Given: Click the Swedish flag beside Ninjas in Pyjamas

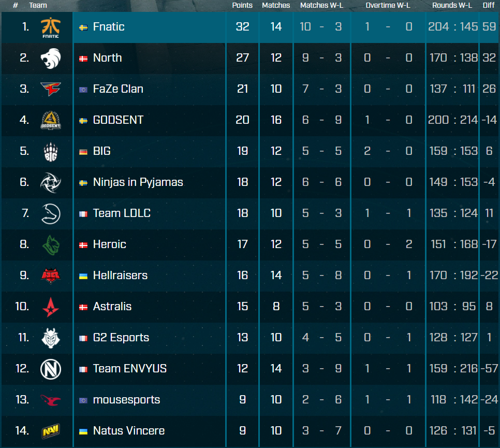Looking at the screenshot, I should point(83,183).
